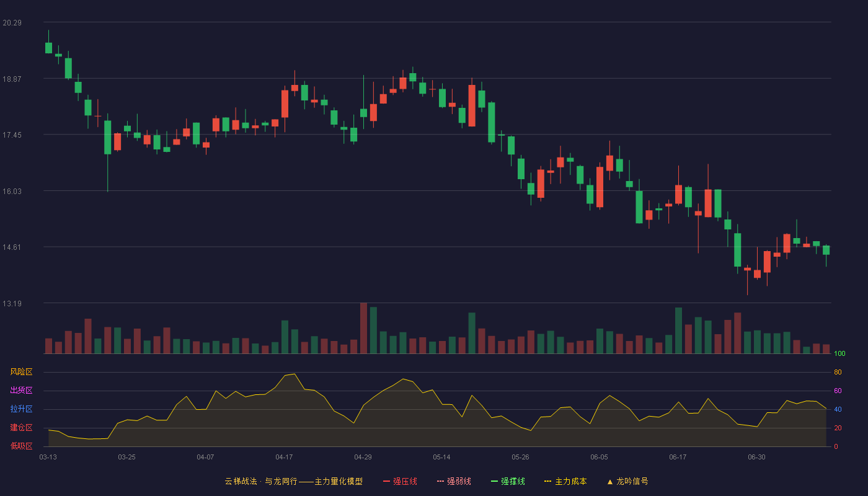The image size is (868, 496).
Task: Click the 17.45 price axis label
Action: coord(12,135)
